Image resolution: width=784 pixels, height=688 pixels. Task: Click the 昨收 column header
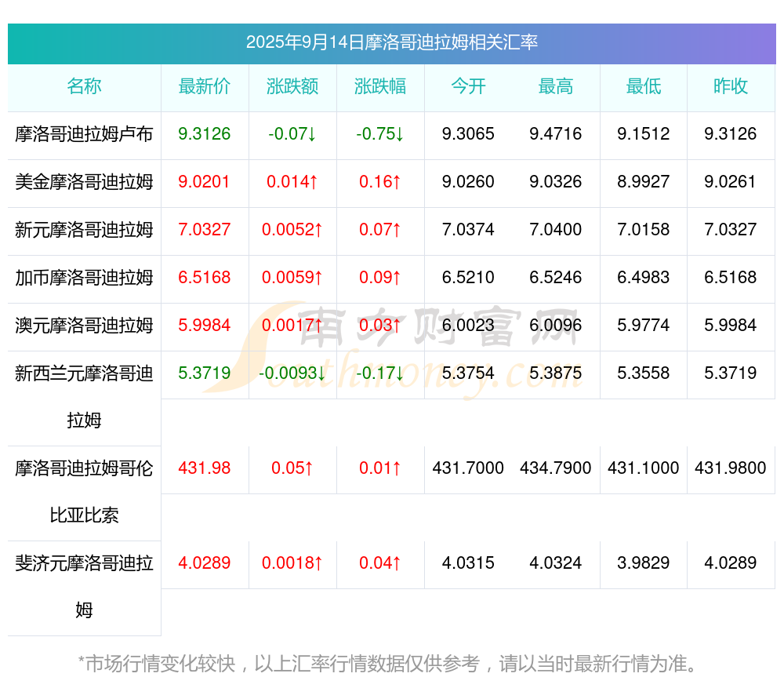pyautogui.click(x=731, y=86)
